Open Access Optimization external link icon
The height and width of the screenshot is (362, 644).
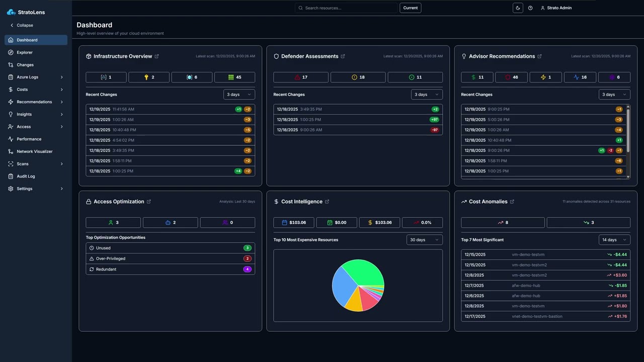coord(148,202)
